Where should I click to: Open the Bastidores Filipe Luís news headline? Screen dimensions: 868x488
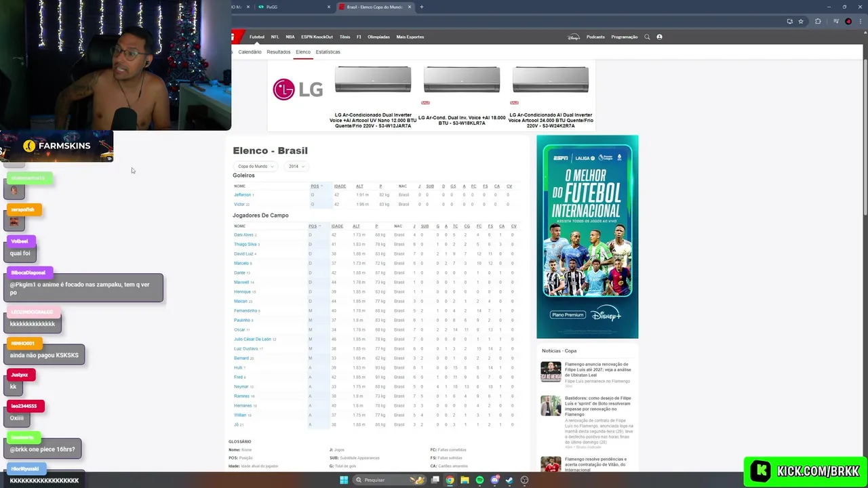pyautogui.click(x=599, y=406)
